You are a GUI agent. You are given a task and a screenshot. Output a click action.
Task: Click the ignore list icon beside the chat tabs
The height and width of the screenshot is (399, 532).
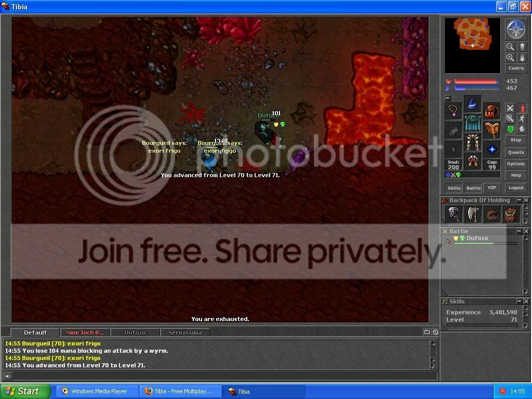coord(435,332)
